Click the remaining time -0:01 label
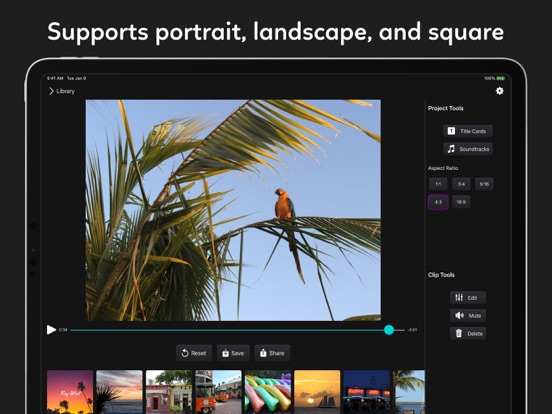The width and height of the screenshot is (552, 414). point(412,330)
